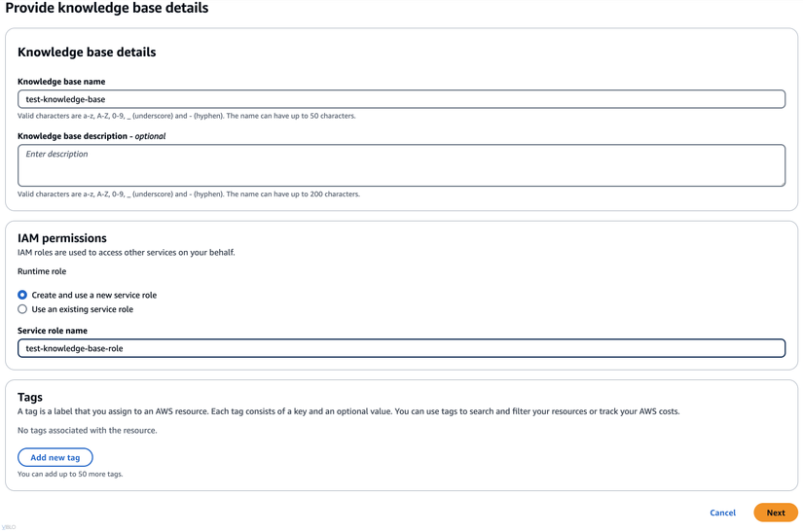Click the "Service role name" field label
This screenshot has width=803, height=532.
[53, 331]
